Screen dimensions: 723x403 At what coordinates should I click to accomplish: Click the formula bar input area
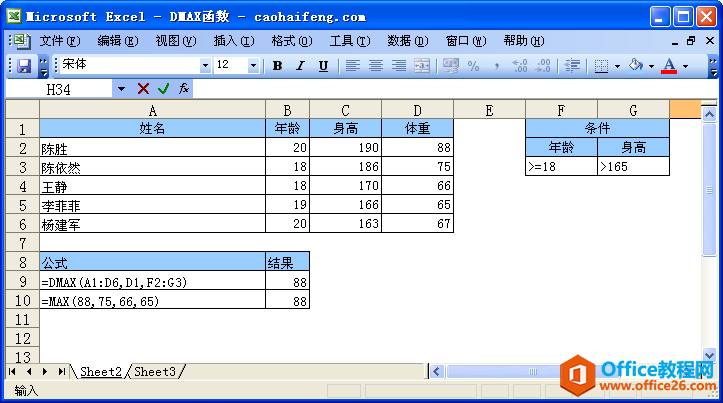pos(454,89)
